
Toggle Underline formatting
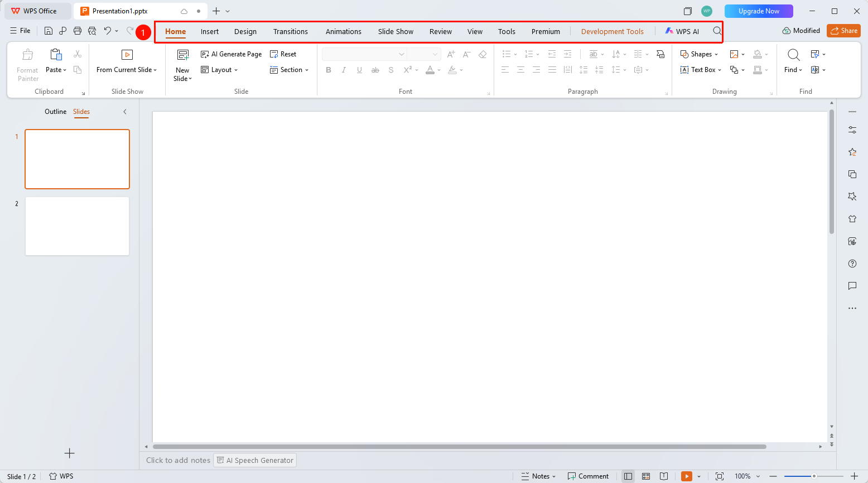coord(359,70)
